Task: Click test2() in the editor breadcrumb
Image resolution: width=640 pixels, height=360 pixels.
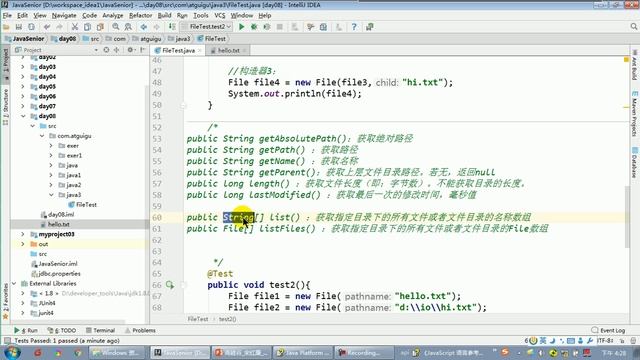Action: (227, 319)
